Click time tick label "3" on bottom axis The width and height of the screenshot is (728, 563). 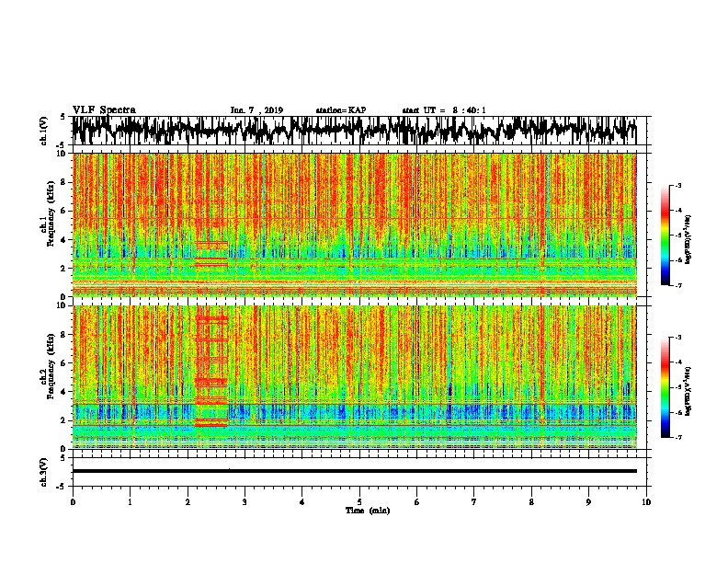point(245,502)
